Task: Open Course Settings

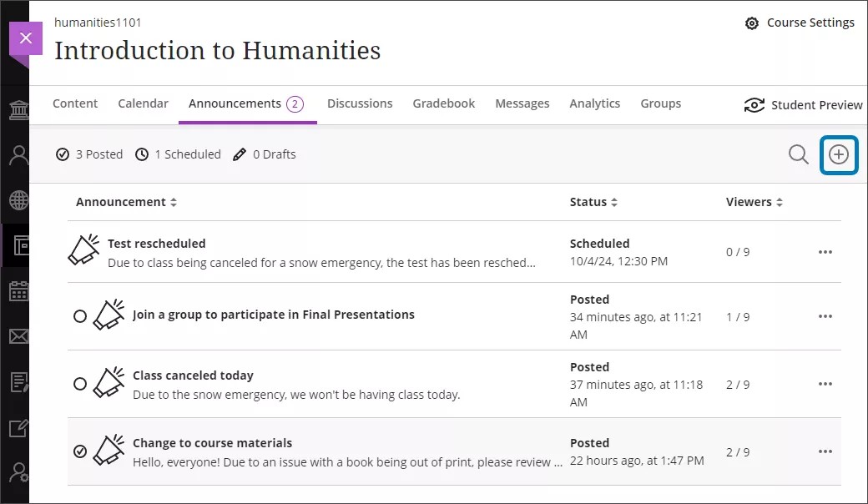Action: pos(800,23)
